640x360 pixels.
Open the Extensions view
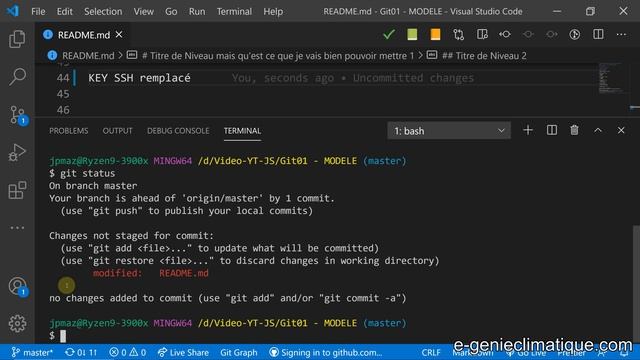(x=17, y=190)
